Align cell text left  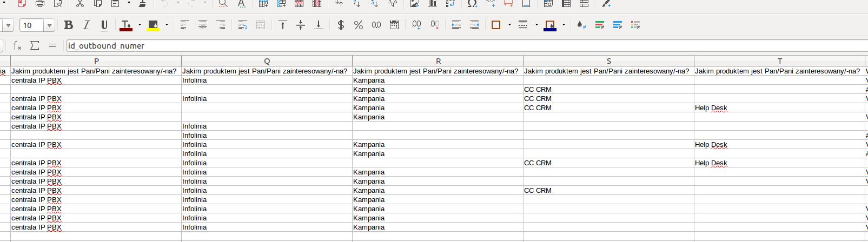click(184, 25)
